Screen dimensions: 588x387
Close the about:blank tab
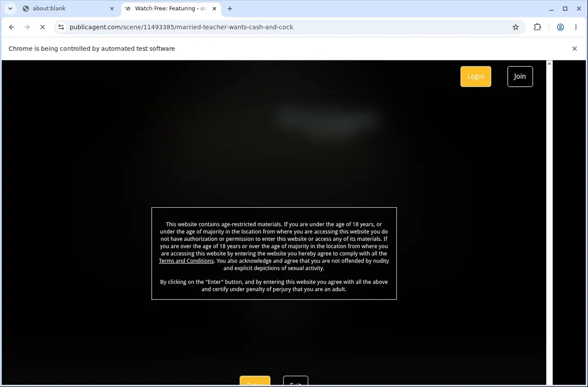coord(112,8)
